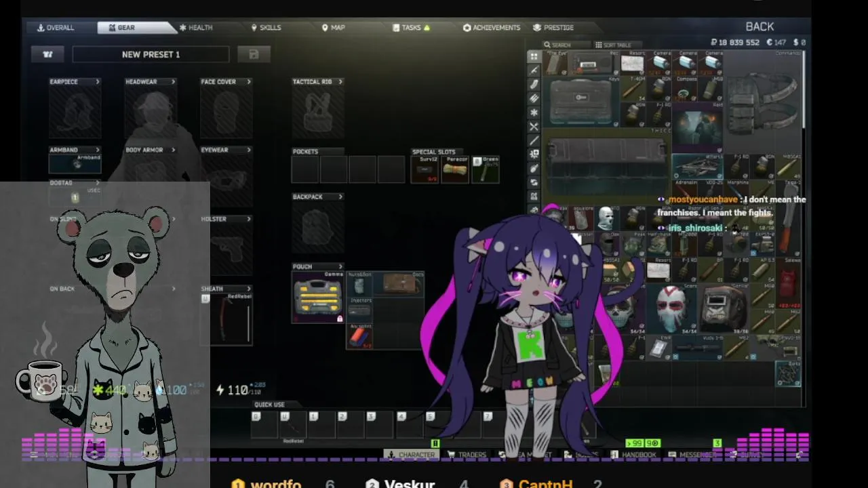
Task: Open the Character screen from the bottom bar
Action: point(412,455)
